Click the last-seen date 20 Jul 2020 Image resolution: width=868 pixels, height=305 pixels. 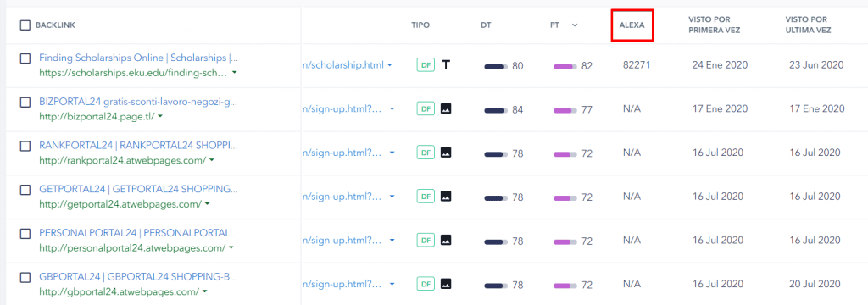click(815, 284)
